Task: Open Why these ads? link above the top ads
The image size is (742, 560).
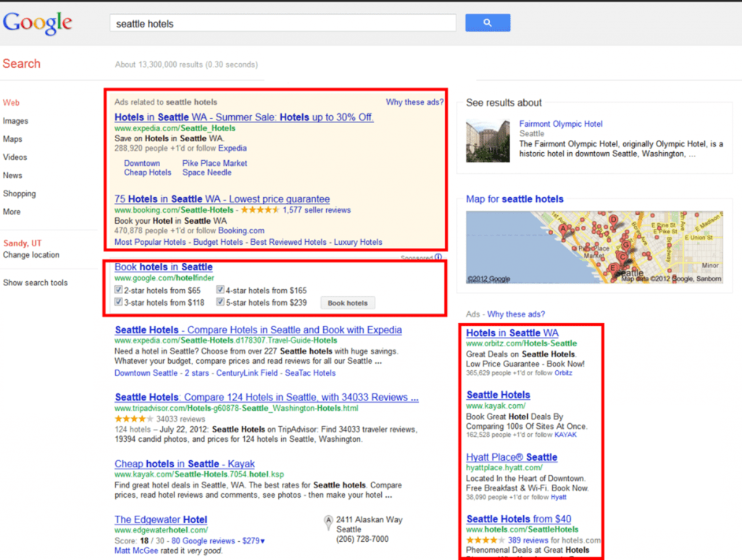Action: click(x=414, y=102)
